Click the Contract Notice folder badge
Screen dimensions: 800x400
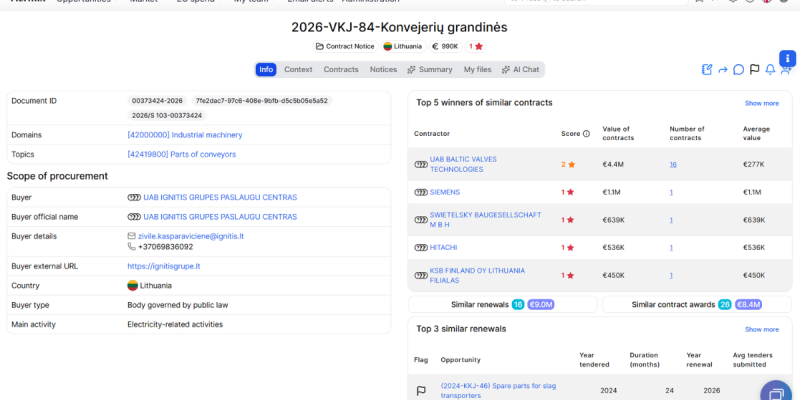pyautogui.click(x=345, y=46)
